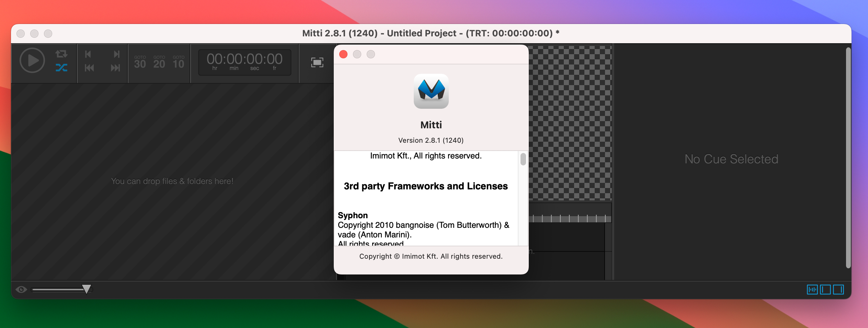The width and height of the screenshot is (868, 328).
Task: Toggle the output preview eye icon
Action: 21,289
